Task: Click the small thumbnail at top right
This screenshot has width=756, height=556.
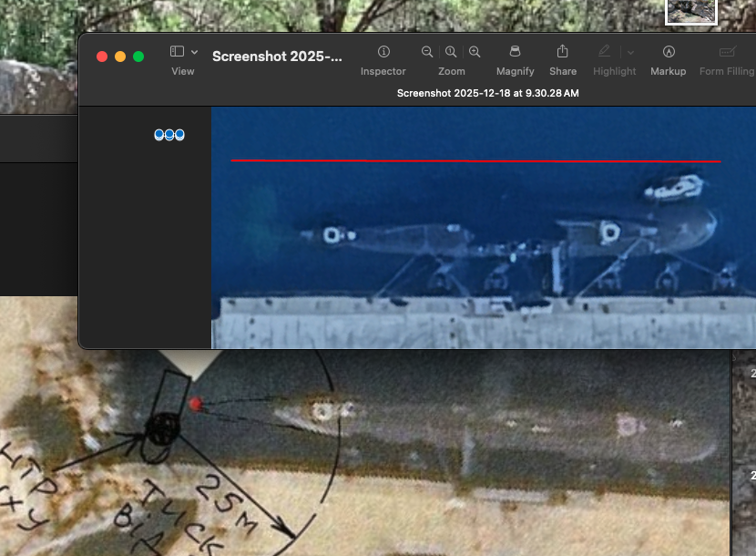Action: point(691,10)
